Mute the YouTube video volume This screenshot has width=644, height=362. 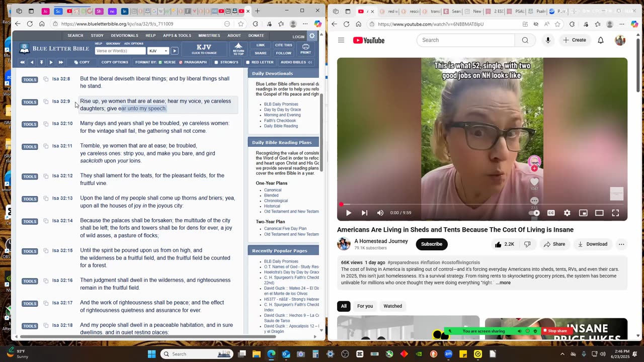(x=380, y=213)
